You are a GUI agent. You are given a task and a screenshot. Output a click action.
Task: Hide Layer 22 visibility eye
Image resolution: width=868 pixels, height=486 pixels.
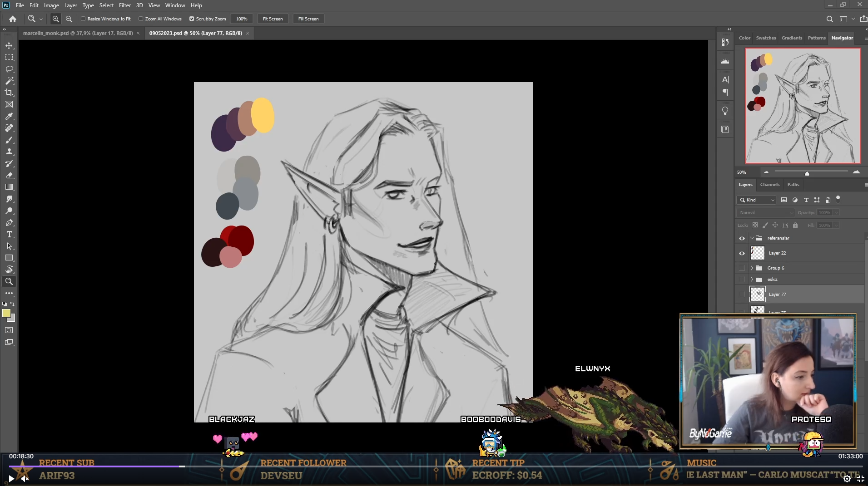742,253
